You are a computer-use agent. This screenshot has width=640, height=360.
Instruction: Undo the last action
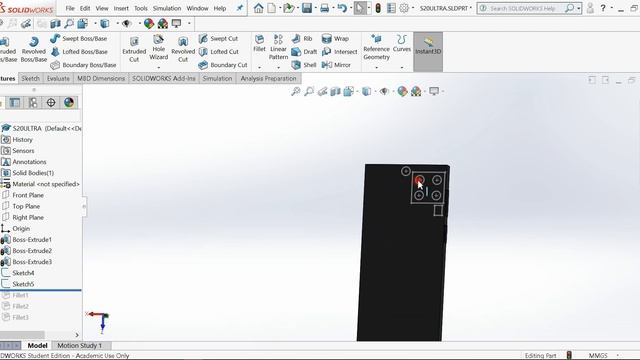coord(342,8)
